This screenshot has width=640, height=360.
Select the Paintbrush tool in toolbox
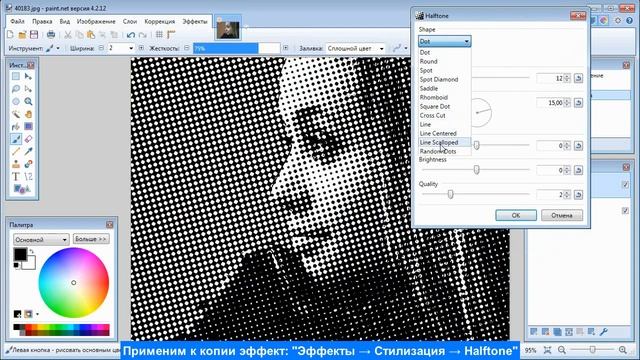[16, 140]
